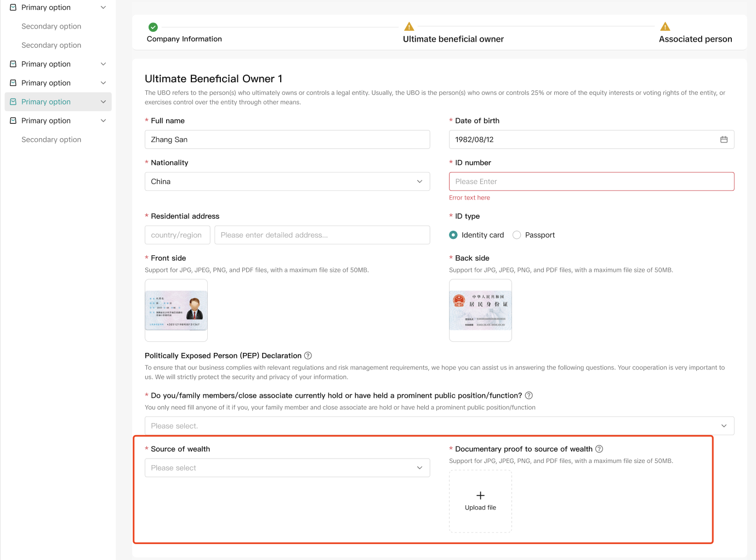
Task: Click the ID number input field
Action: click(591, 181)
